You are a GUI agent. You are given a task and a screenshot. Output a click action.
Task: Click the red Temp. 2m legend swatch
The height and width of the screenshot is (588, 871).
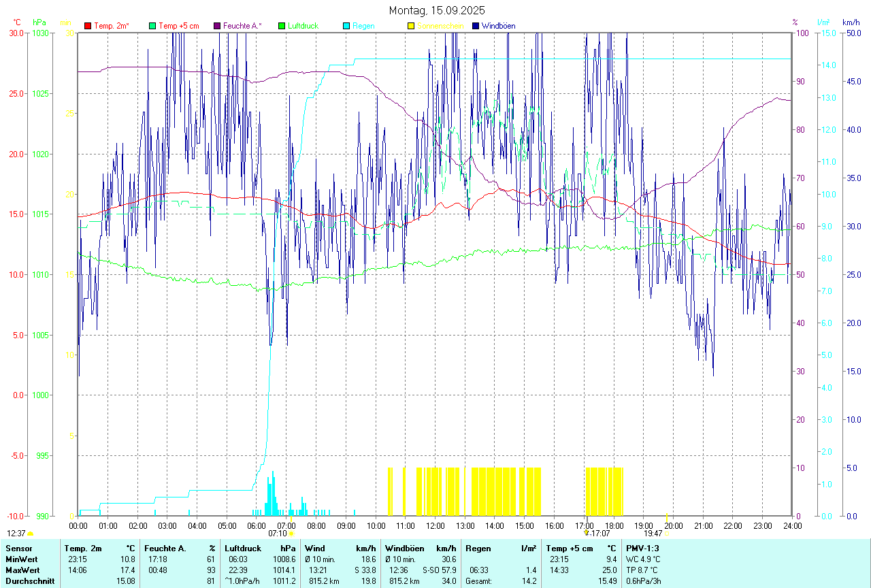(88, 26)
